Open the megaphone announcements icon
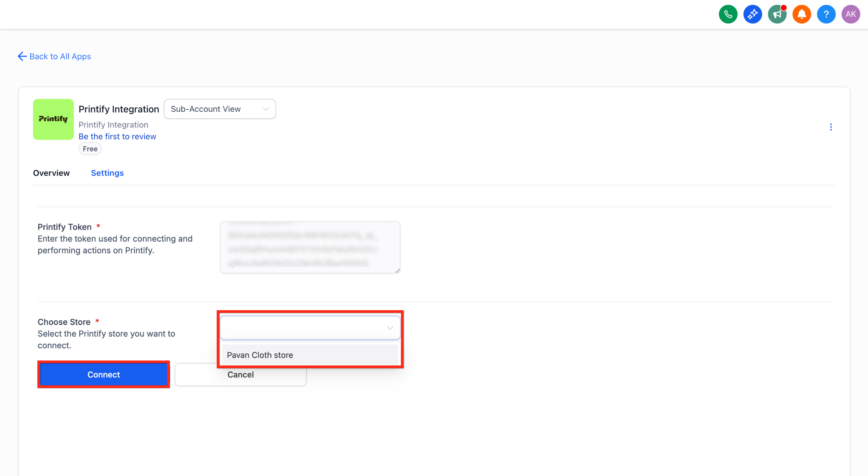Viewport: 868px width, 476px height. click(777, 14)
